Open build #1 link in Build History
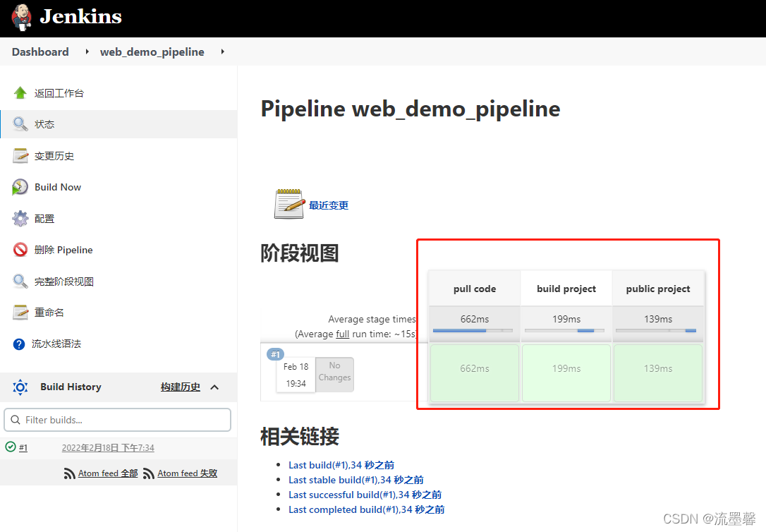Screen dimensions: 766x532 click(x=23, y=447)
